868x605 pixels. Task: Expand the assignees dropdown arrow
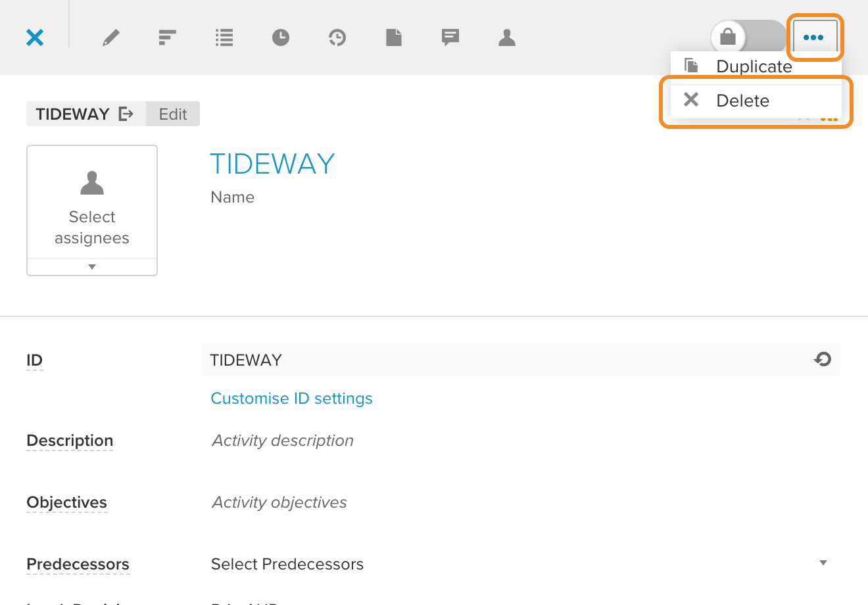click(x=92, y=267)
